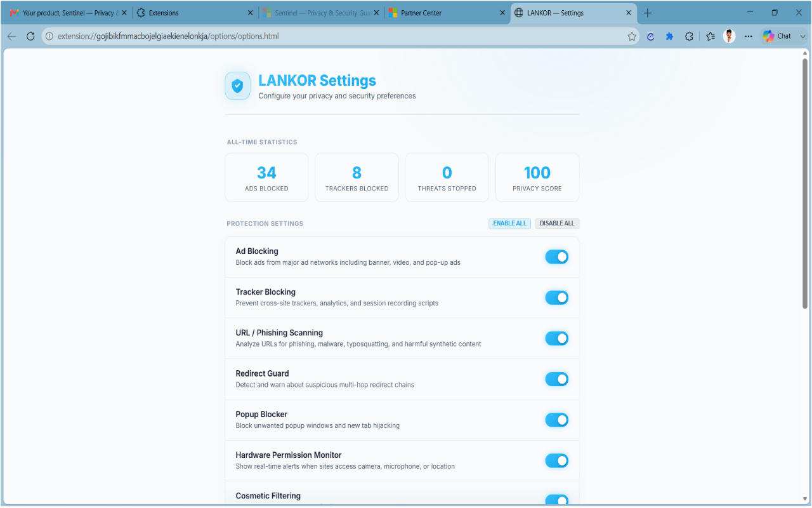Toggle the Ad Blocking switch
Image resolution: width=812 pixels, height=508 pixels.
pos(556,257)
